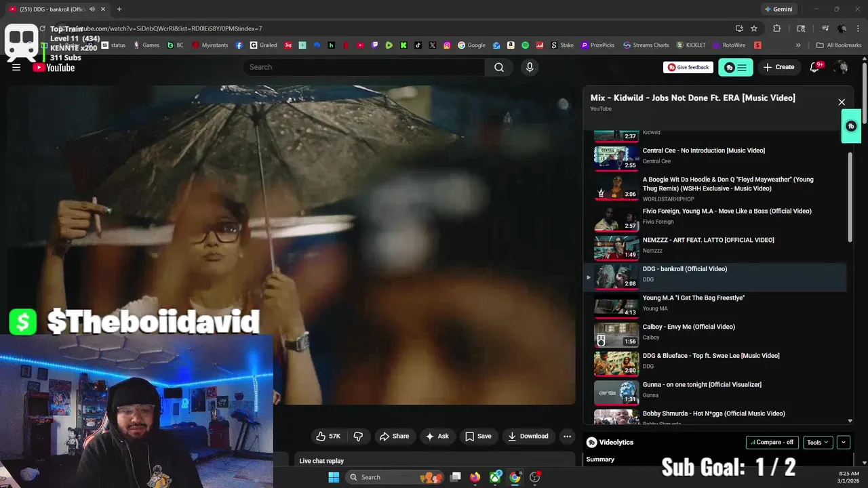Bookmark this page with the star icon
The width and height of the screenshot is (868, 488).
pyautogui.click(x=754, y=28)
